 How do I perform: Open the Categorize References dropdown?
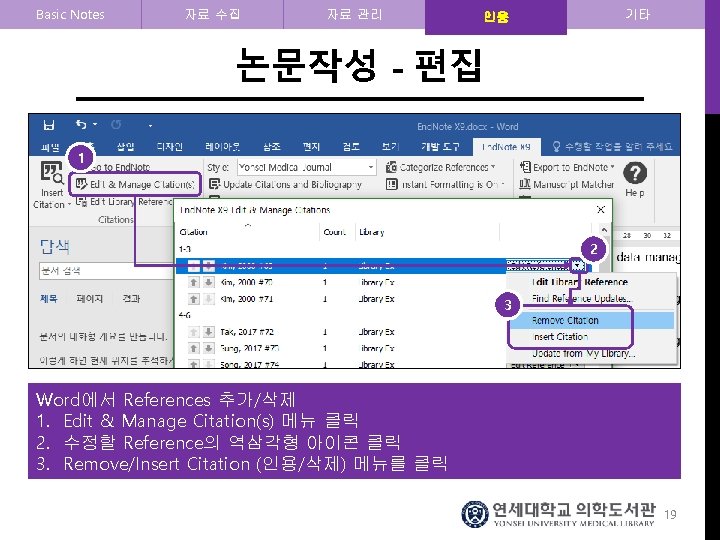pyautogui.click(x=440, y=167)
